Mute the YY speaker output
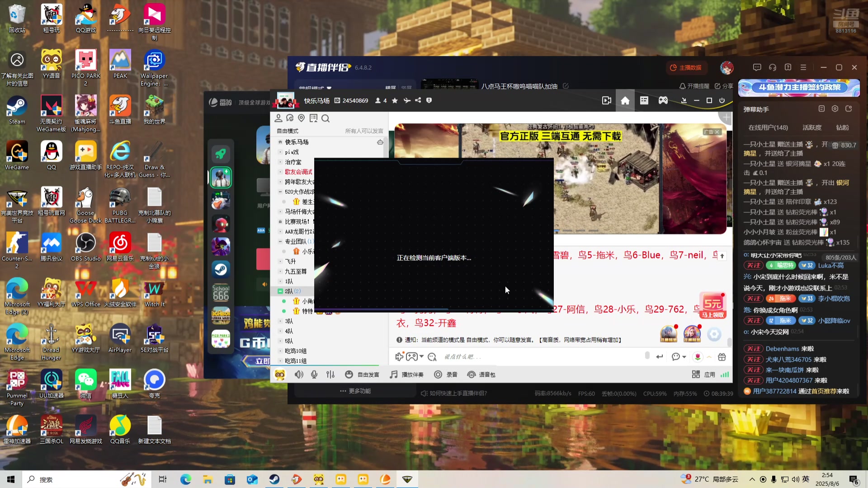This screenshot has height=488, width=868. point(299,375)
